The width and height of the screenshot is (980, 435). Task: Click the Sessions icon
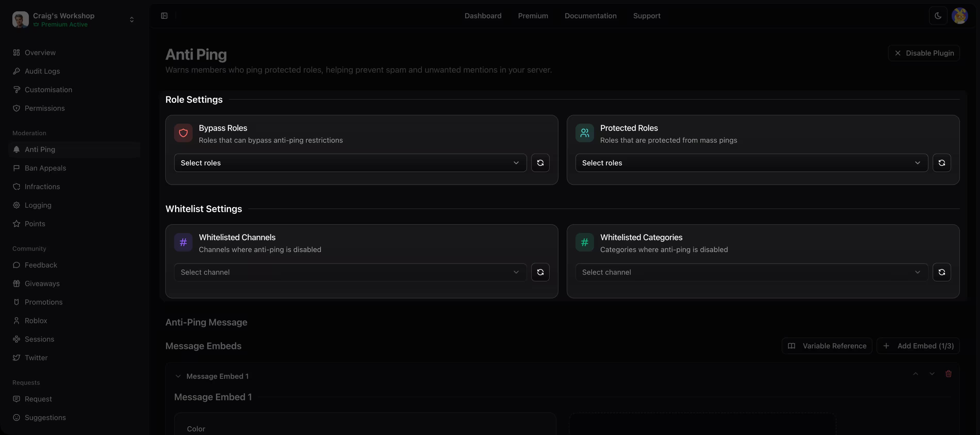click(16, 339)
